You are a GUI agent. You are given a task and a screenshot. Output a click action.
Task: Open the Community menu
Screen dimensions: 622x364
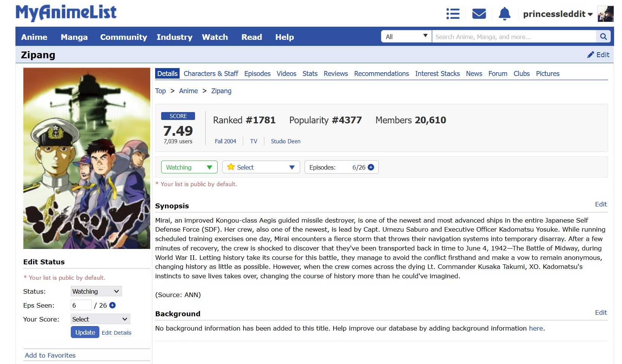click(x=123, y=37)
